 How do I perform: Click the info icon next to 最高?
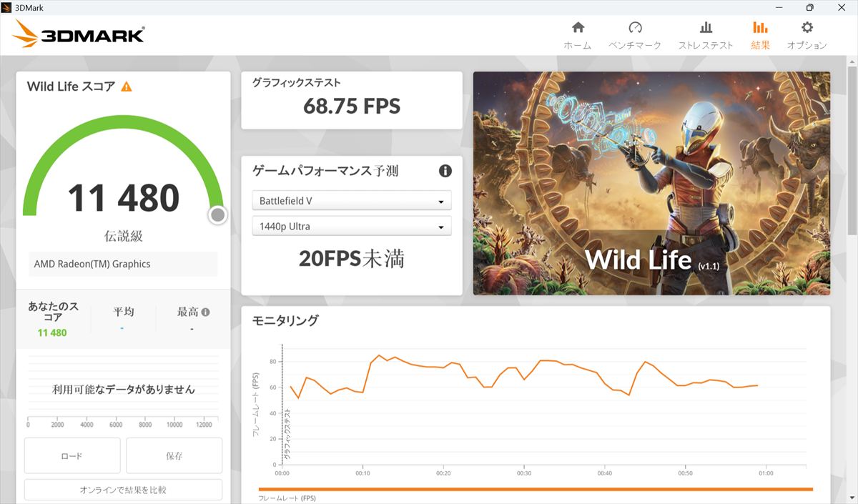click(x=206, y=312)
